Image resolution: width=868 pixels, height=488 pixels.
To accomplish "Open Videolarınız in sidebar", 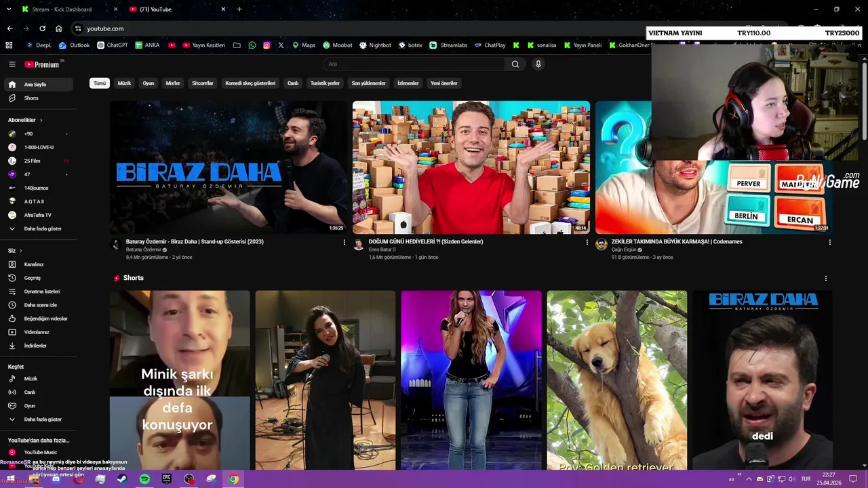I will 38,332.
